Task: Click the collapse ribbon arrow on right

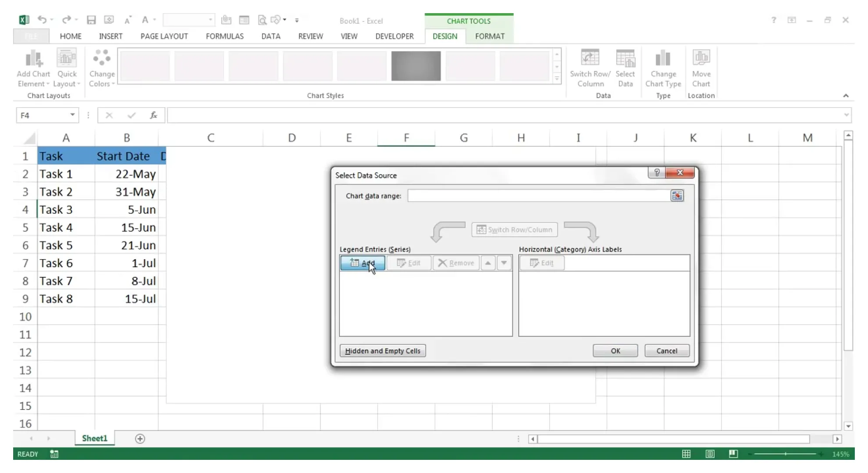Action: coord(845,95)
